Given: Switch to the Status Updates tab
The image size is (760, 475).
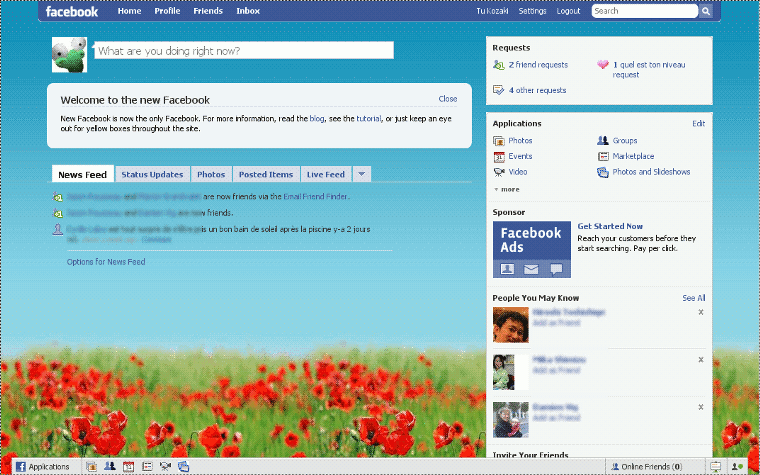Looking at the screenshot, I should 152,174.
